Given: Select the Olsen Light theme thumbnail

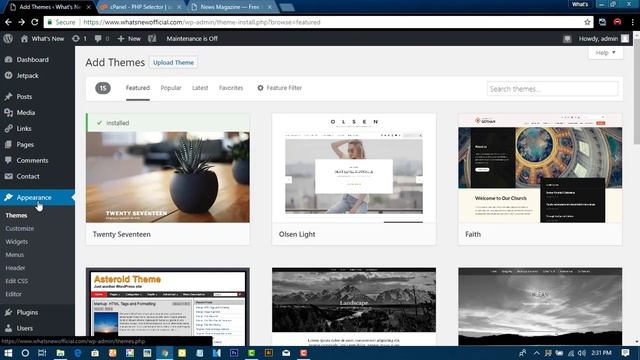Looking at the screenshot, I should tap(354, 168).
